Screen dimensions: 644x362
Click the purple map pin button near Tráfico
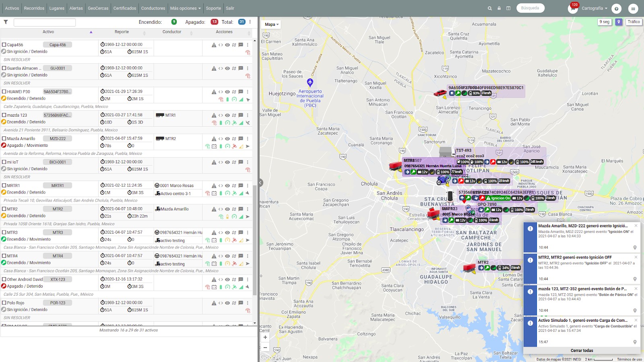click(619, 22)
